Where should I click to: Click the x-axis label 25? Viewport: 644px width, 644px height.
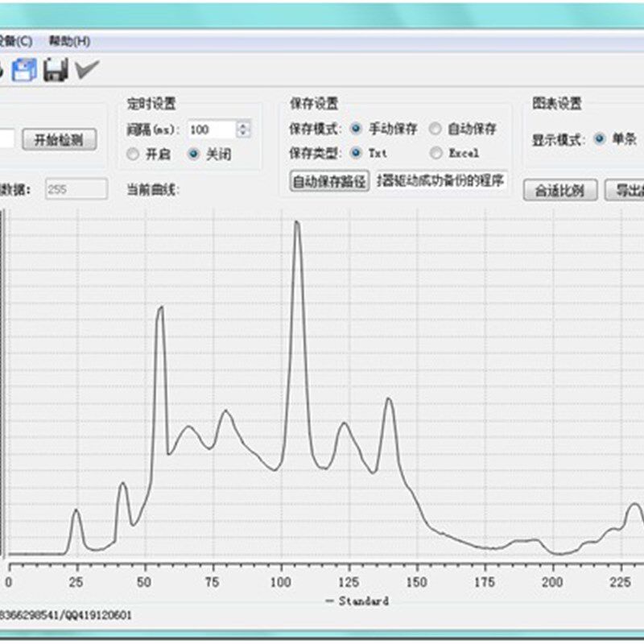coord(76,582)
